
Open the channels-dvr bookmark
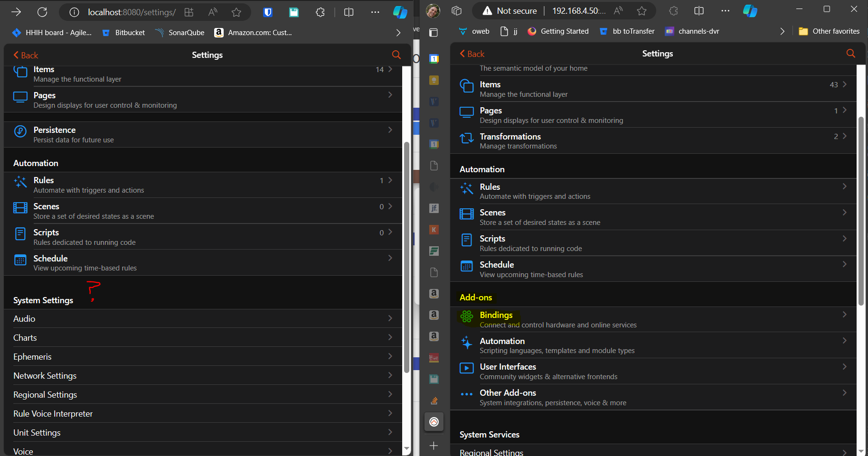coord(692,31)
